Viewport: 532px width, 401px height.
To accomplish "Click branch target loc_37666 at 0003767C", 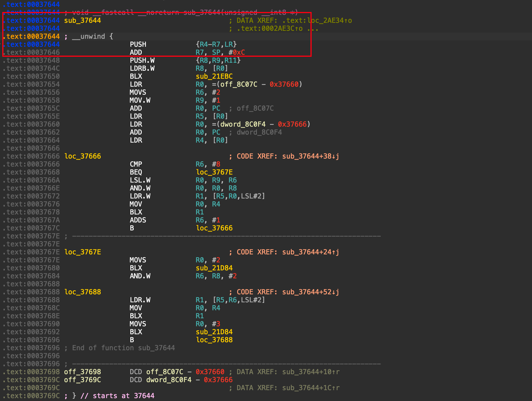I will pyautogui.click(x=214, y=228).
